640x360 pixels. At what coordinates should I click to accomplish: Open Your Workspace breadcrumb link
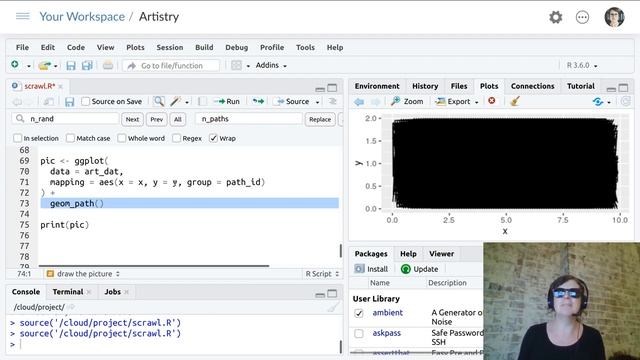click(x=82, y=17)
